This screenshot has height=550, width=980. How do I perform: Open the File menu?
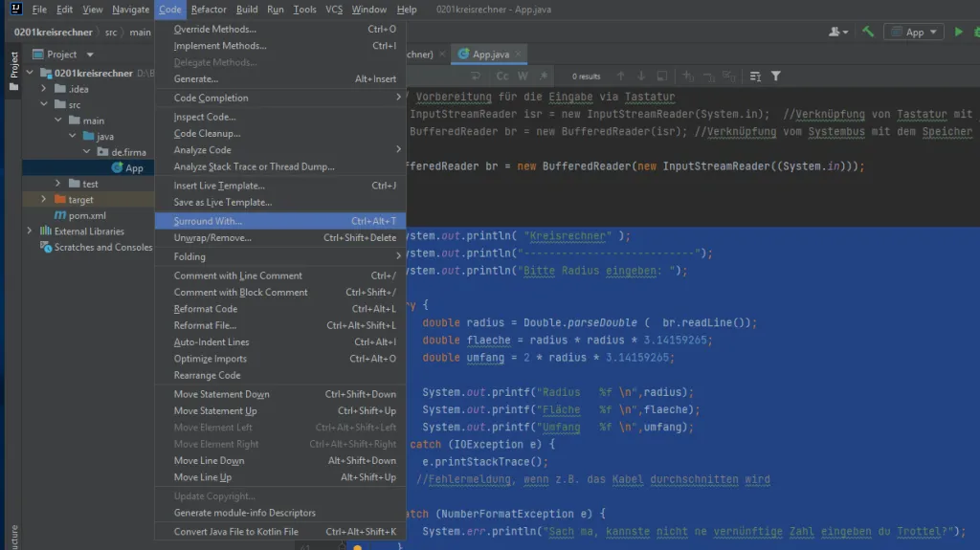click(39, 10)
